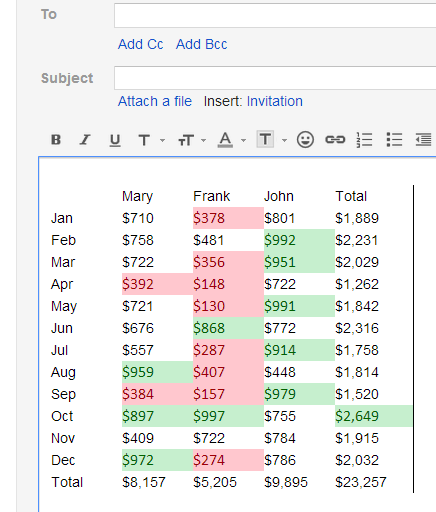Viewport: 436px width, 512px height.
Task: Click the Attach a file link
Action: pos(155,101)
